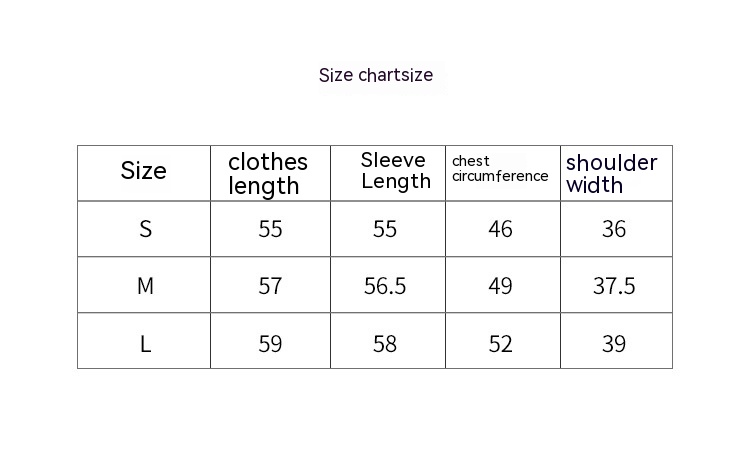Select clothes length value for size S

click(x=270, y=229)
